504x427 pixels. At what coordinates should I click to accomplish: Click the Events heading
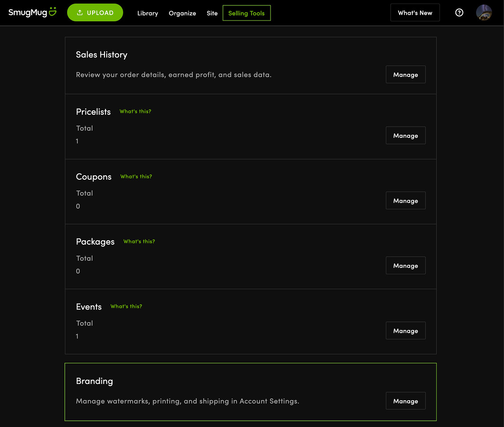89,307
